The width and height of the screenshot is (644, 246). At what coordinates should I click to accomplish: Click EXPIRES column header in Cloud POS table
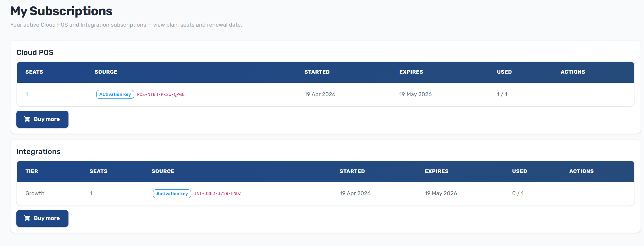(411, 72)
